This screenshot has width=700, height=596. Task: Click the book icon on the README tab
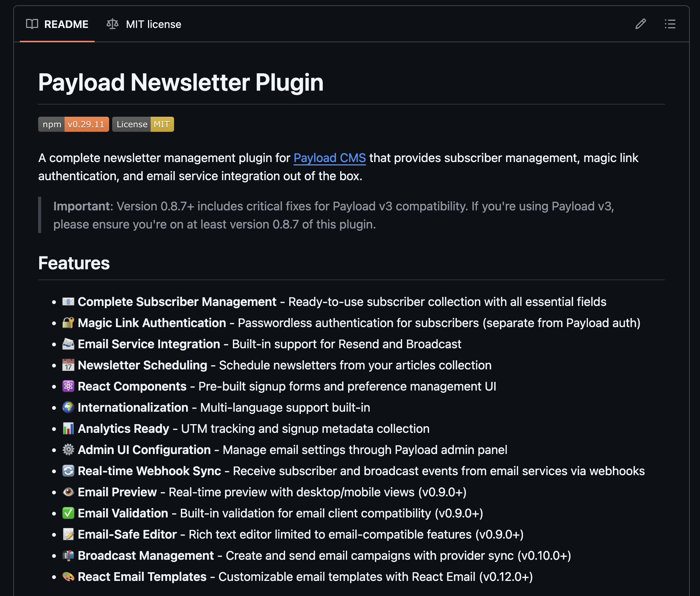32,24
